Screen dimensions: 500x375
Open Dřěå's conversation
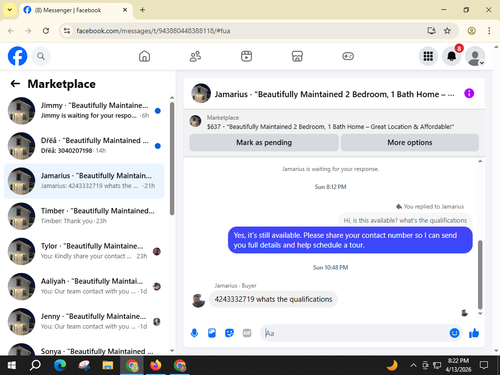84,146
